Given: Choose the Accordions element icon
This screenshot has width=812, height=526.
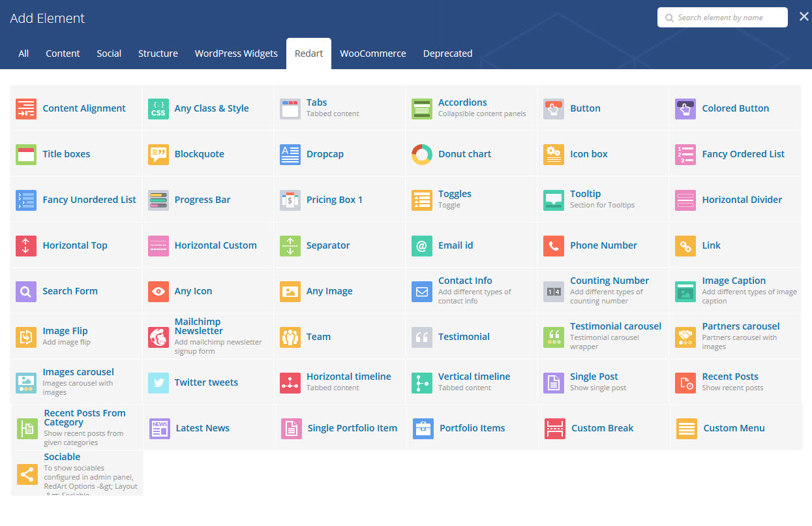Looking at the screenshot, I should pos(422,109).
